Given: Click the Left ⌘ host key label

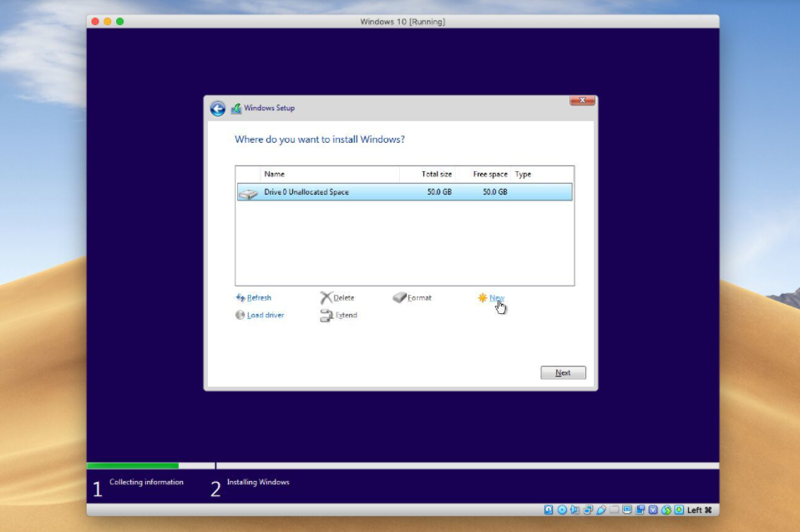Looking at the screenshot, I should pos(700,510).
